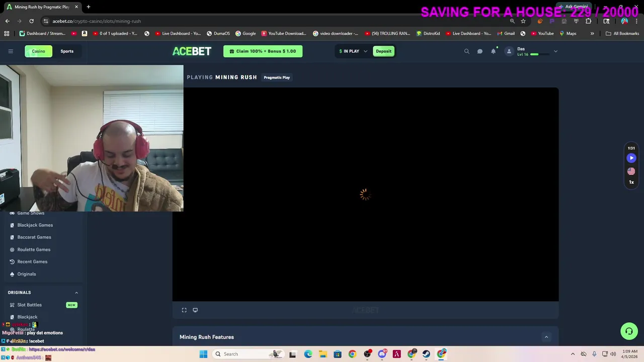The height and width of the screenshot is (362, 644).
Task: Click the browser address bar URL
Action: pos(97,21)
